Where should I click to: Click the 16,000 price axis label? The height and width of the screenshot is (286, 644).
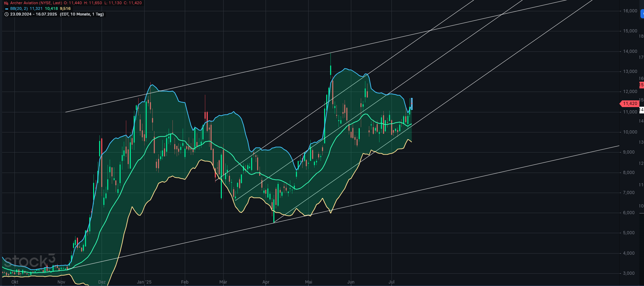click(630, 11)
